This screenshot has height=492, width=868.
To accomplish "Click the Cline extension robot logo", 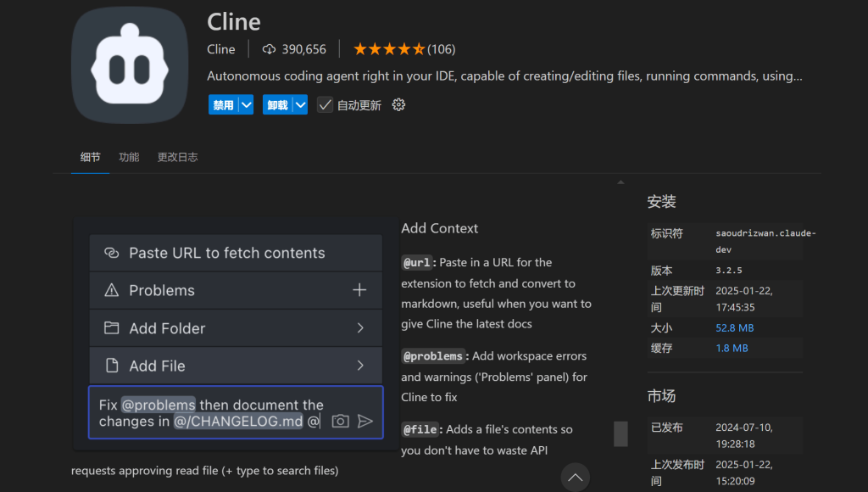I will tap(130, 65).
